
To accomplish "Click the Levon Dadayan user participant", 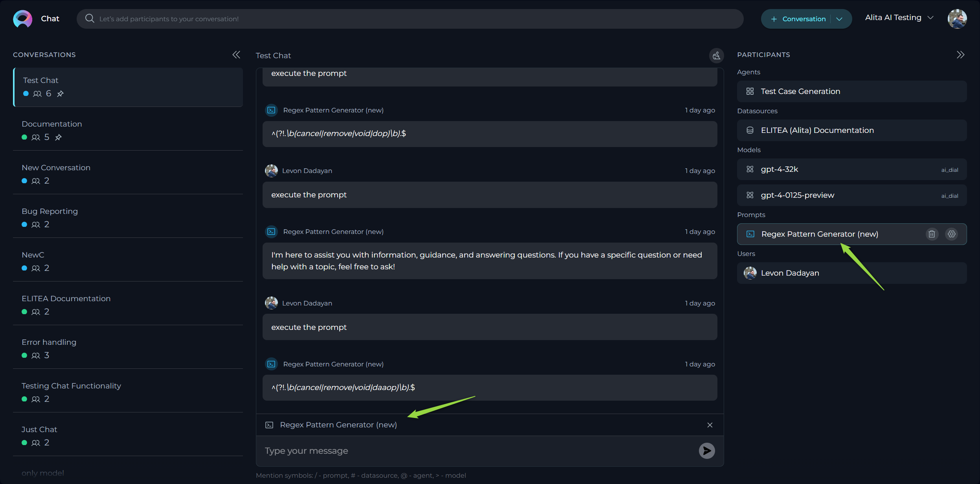I will (789, 272).
